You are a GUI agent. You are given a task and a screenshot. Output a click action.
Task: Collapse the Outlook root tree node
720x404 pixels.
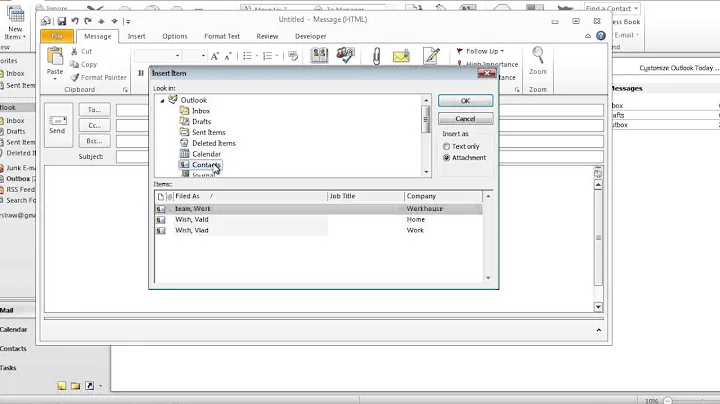pos(162,101)
